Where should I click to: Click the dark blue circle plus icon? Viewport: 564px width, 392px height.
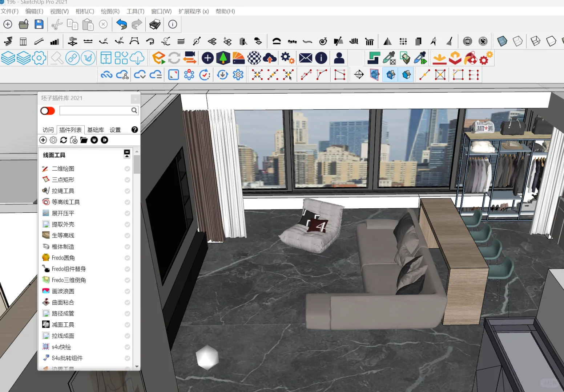click(208, 58)
